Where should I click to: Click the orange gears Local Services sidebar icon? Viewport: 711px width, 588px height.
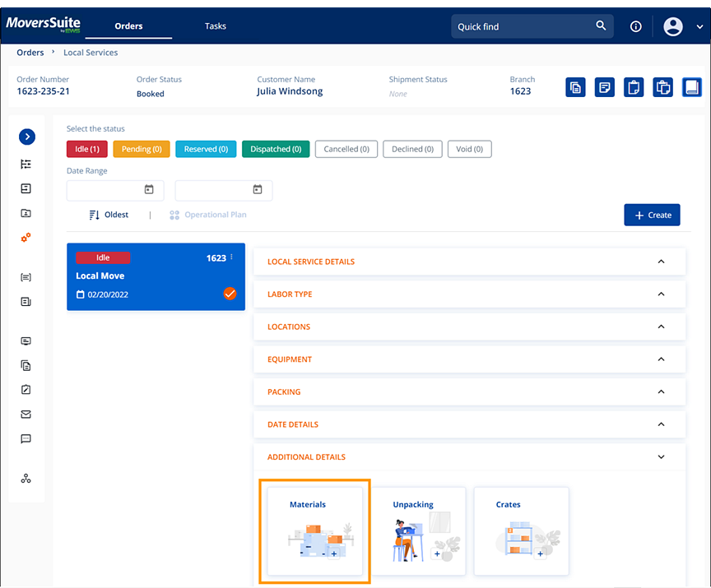pyautogui.click(x=26, y=238)
